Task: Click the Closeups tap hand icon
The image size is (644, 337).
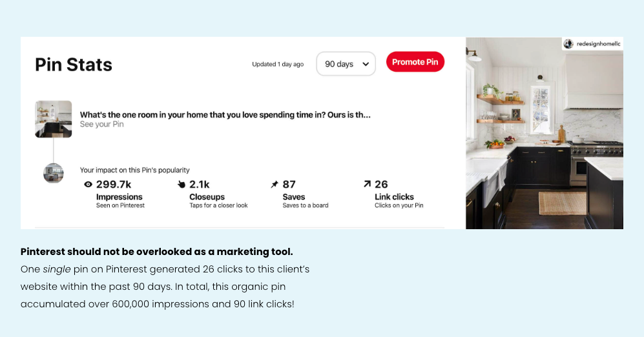Action: pyautogui.click(x=182, y=185)
